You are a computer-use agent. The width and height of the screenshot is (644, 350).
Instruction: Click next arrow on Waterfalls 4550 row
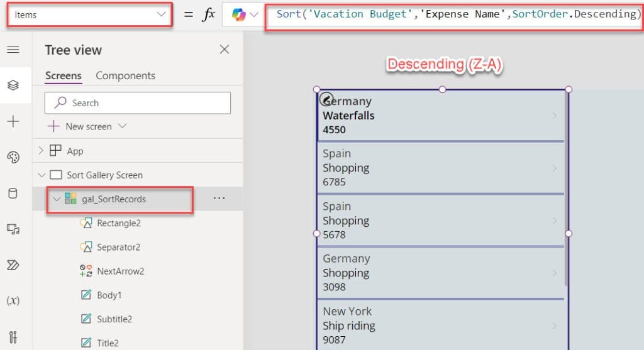[555, 116]
